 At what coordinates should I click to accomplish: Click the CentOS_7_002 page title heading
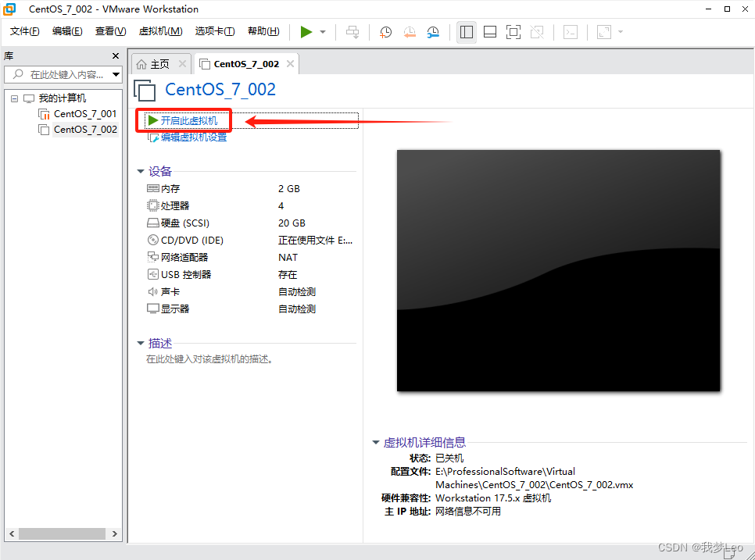pyautogui.click(x=220, y=90)
